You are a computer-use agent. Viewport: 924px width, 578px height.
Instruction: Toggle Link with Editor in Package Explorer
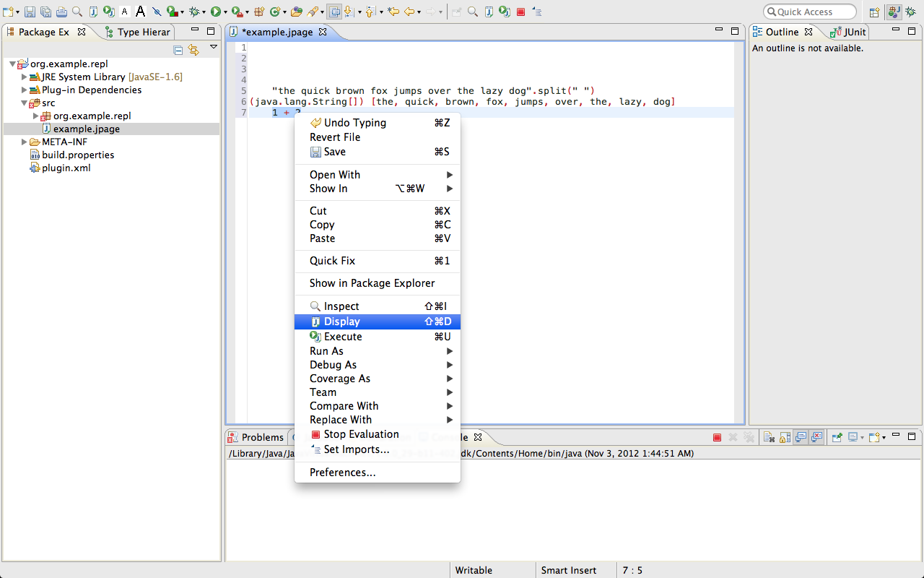point(193,50)
